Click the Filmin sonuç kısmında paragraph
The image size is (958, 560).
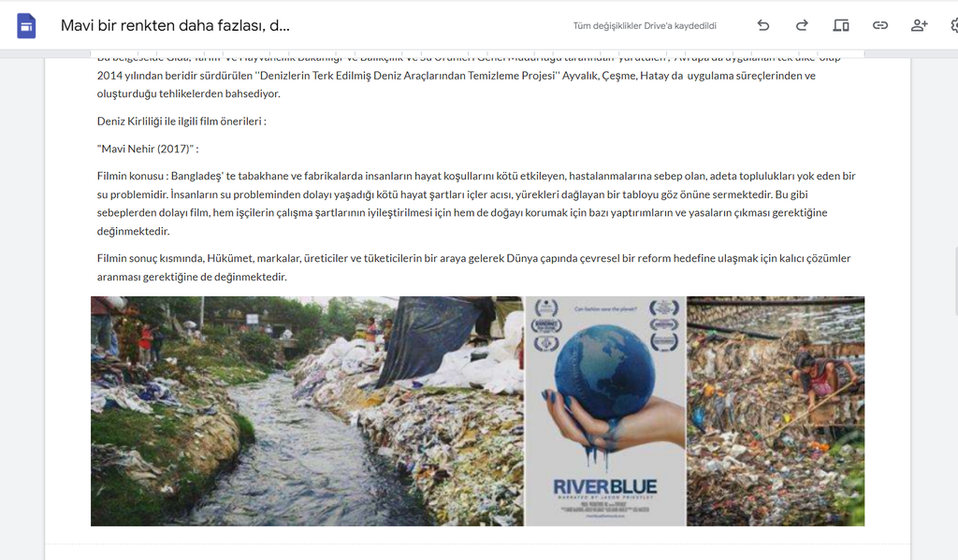point(473,267)
